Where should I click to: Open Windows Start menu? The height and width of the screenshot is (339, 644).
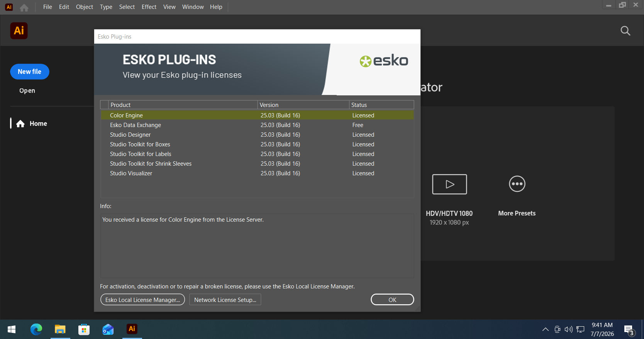tap(12, 329)
